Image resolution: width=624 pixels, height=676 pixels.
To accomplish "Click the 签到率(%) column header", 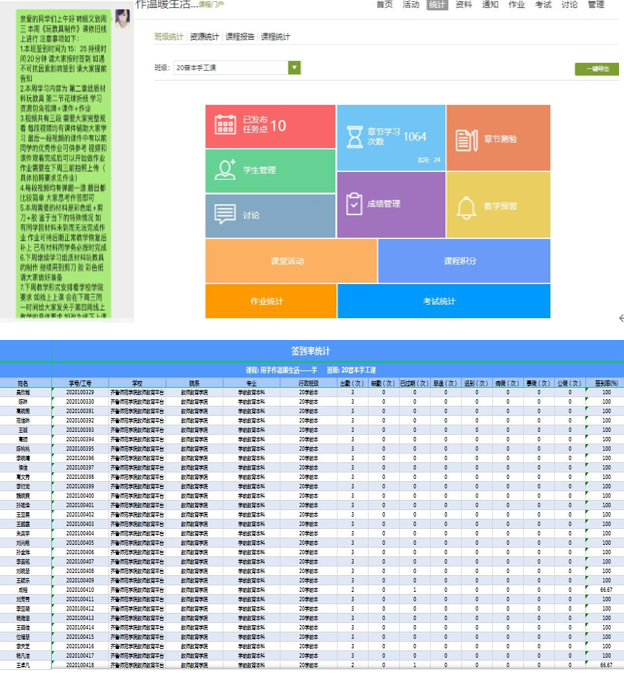I will (602, 382).
